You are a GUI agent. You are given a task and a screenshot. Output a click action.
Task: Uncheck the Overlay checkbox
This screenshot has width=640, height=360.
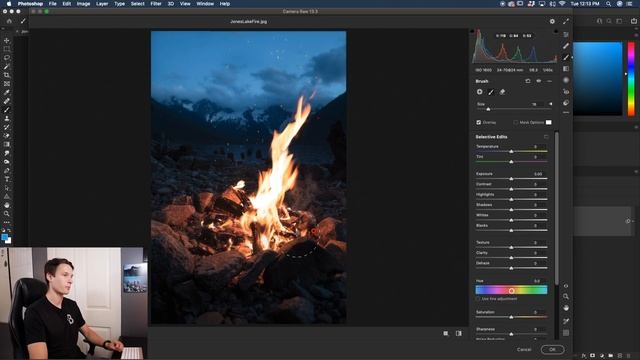coord(478,122)
